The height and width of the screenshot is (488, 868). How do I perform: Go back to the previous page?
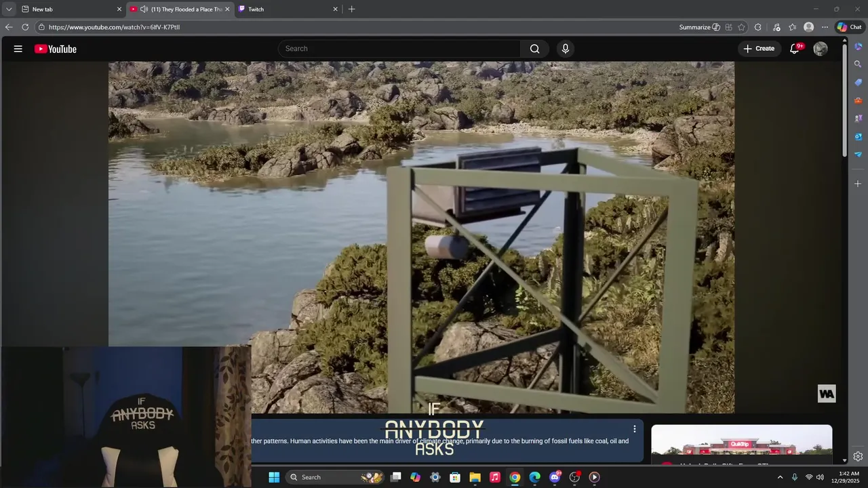[9, 27]
